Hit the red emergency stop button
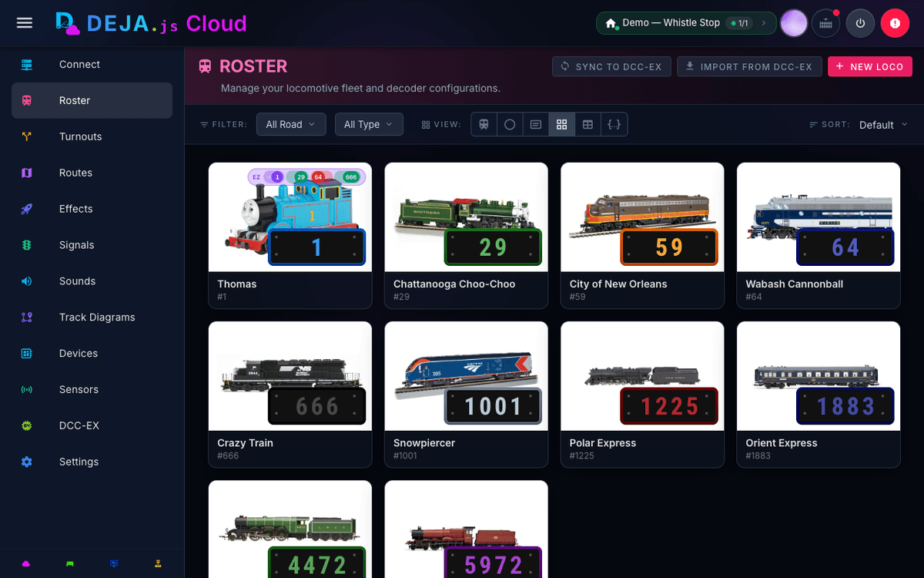The width and height of the screenshot is (924, 578). [x=895, y=23]
